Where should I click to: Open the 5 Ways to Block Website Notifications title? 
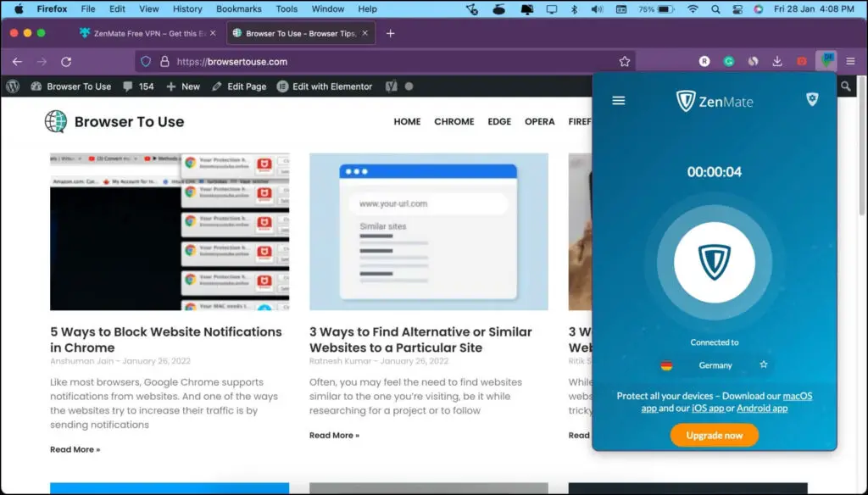pos(166,339)
